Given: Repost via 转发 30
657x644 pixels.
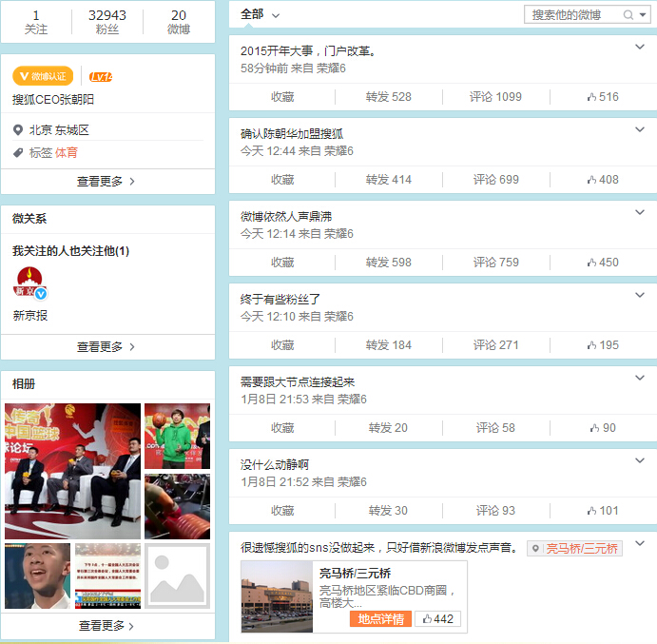Looking at the screenshot, I should tap(388, 511).
